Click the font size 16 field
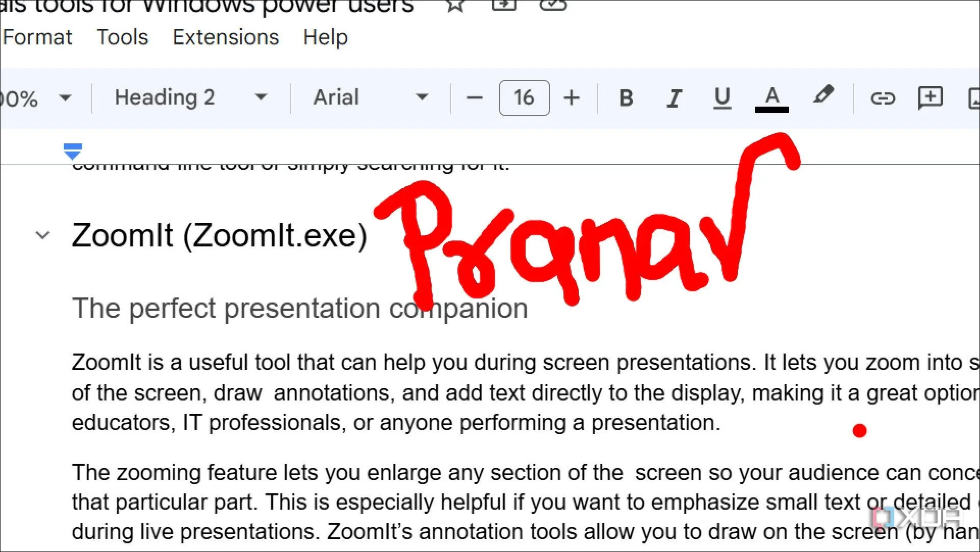 click(x=524, y=97)
